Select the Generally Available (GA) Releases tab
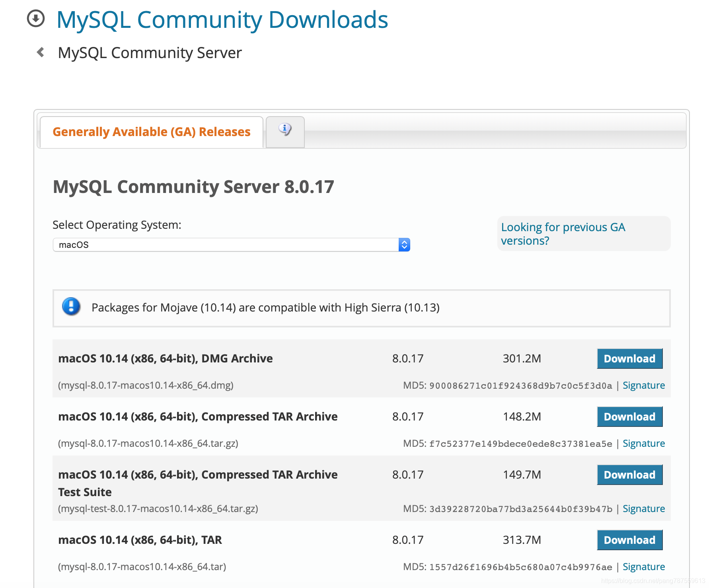Viewport: 709px width, 588px height. 152,132
